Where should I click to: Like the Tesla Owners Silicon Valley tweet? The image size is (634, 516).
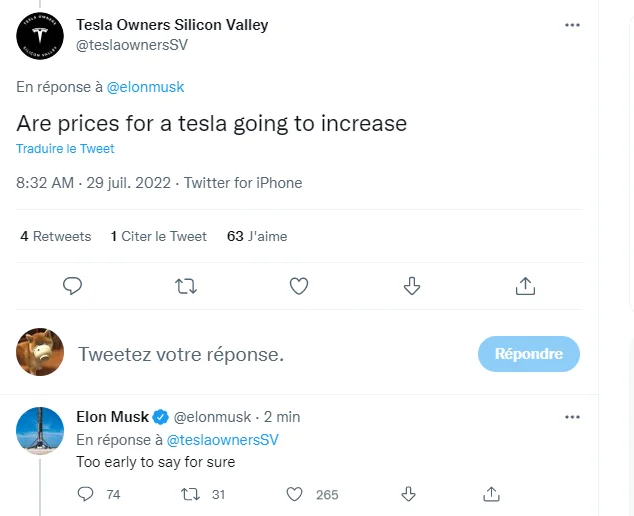(x=298, y=286)
